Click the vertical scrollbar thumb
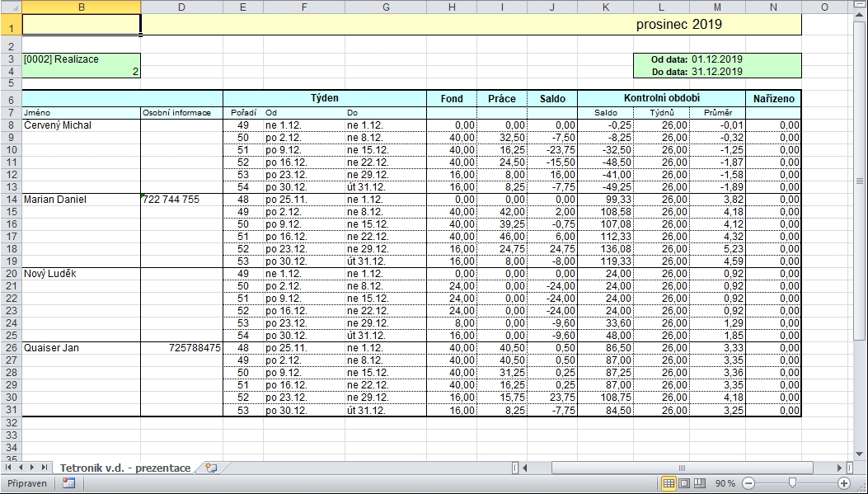868x494 pixels. pos(860,181)
